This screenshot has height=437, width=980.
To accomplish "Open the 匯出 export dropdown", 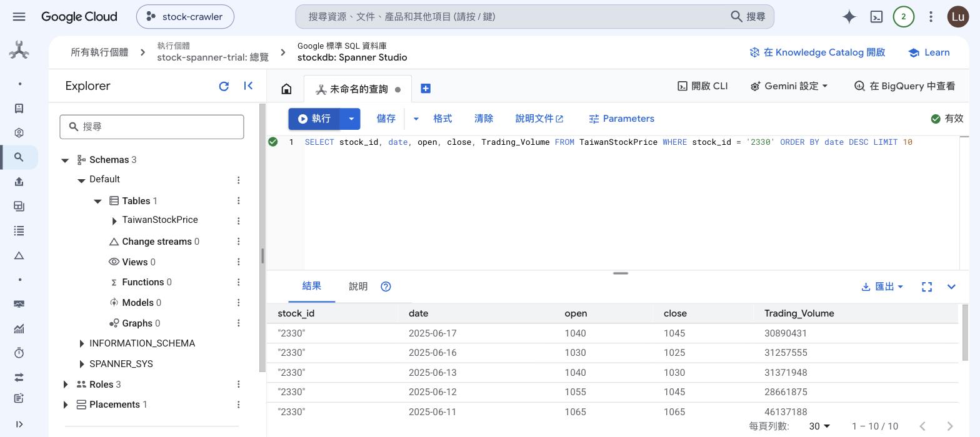I will (882, 287).
